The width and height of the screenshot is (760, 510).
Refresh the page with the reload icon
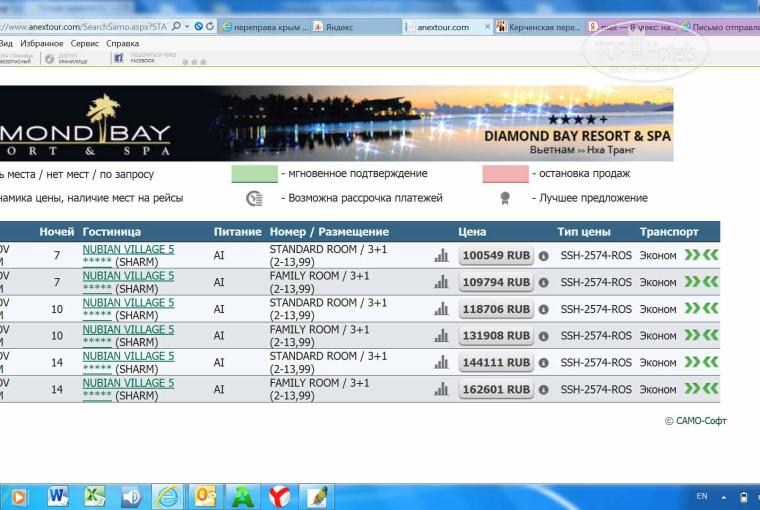(x=209, y=27)
